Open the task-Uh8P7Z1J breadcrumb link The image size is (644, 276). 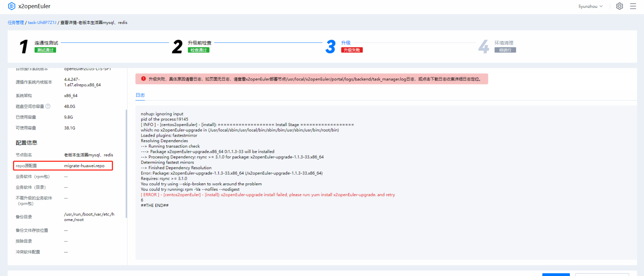(42, 22)
